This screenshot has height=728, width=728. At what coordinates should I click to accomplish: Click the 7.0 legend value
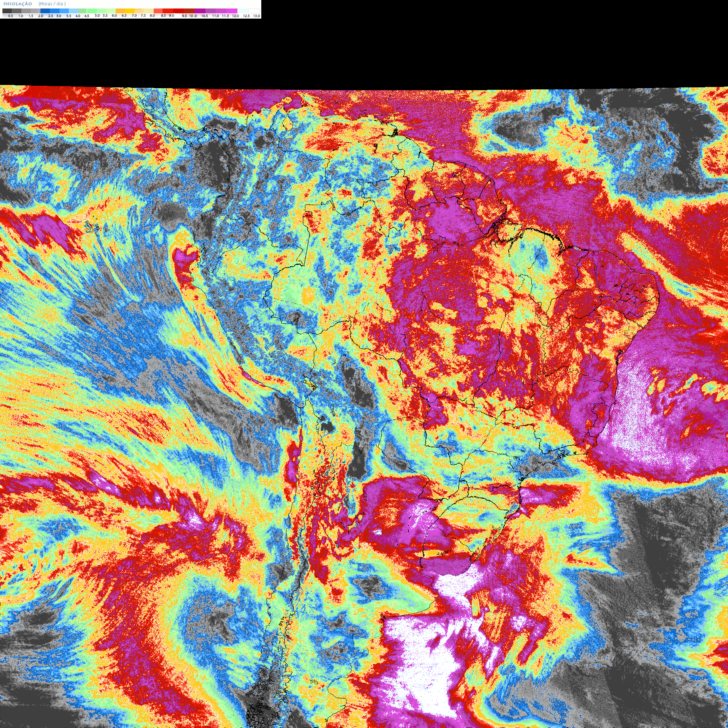click(x=134, y=15)
